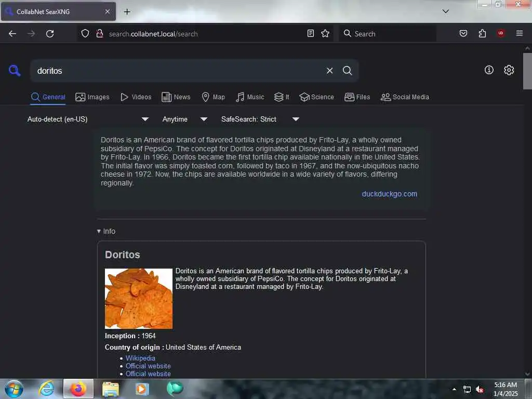Image resolution: width=532 pixels, height=399 pixels.
Task: Switch to the Science tab
Action: click(x=316, y=97)
